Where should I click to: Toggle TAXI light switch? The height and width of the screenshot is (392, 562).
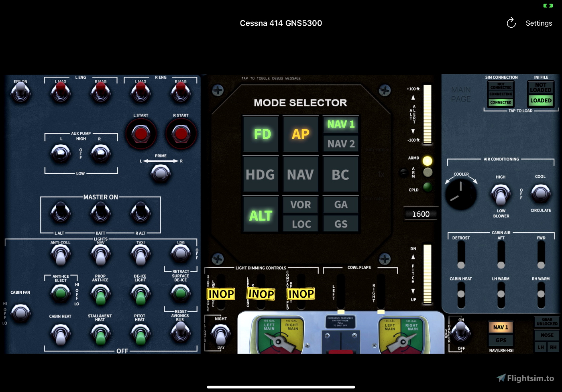tap(140, 255)
